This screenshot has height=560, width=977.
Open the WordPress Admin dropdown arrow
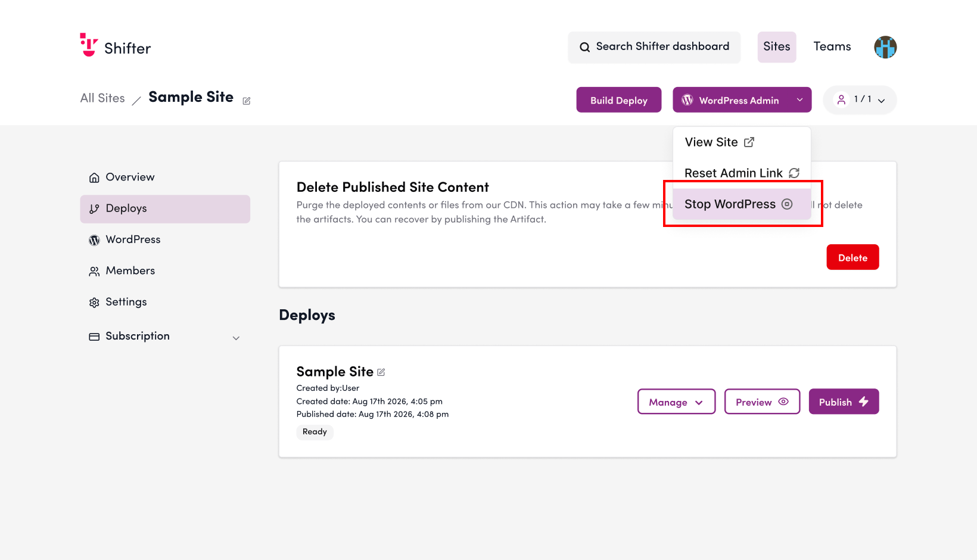click(800, 100)
